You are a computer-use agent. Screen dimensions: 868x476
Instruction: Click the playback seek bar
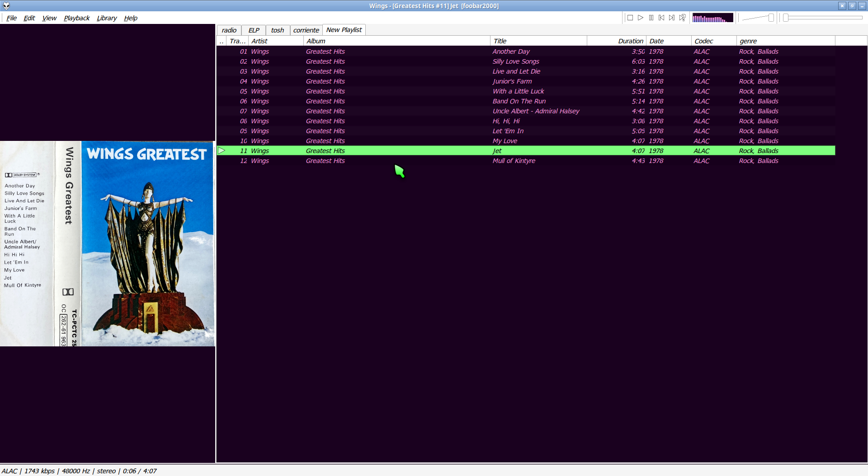[x=823, y=18]
